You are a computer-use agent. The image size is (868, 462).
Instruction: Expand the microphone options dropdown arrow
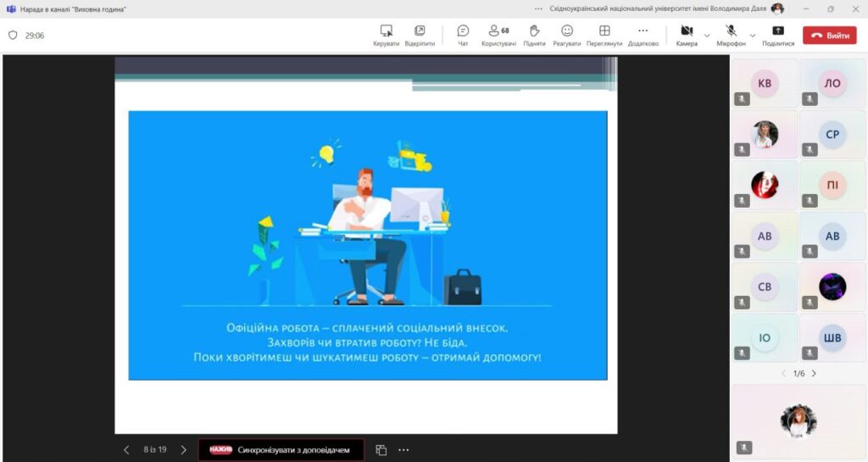tap(752, 36)
